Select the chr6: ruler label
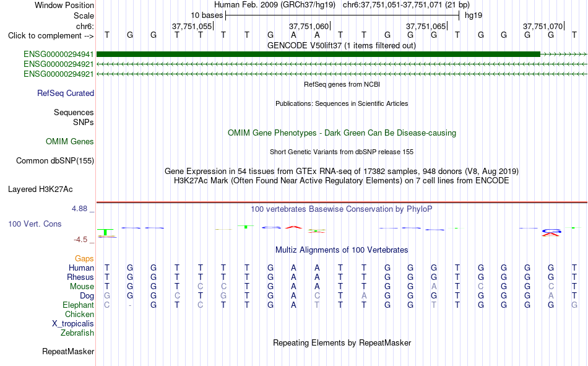Screen dimensions: 588x366 pos(85,26)
